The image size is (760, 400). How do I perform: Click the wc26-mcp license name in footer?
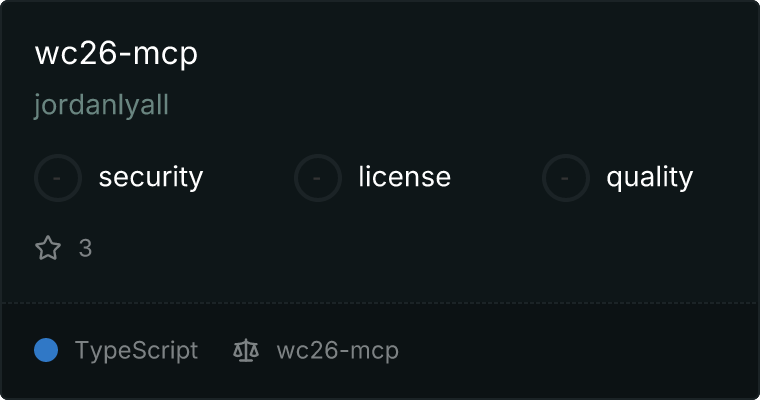pyautogui.click(x=337, y=351)
